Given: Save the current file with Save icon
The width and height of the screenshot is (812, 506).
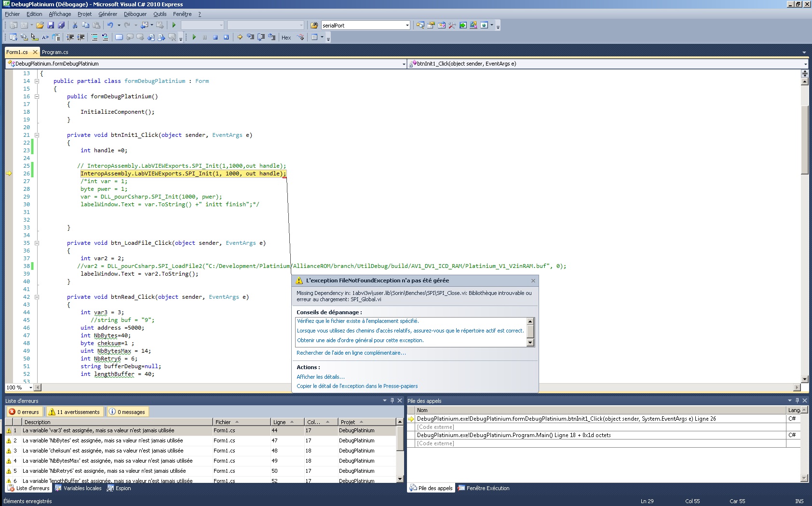Looking at the screenshot, I should coord(51,25).
